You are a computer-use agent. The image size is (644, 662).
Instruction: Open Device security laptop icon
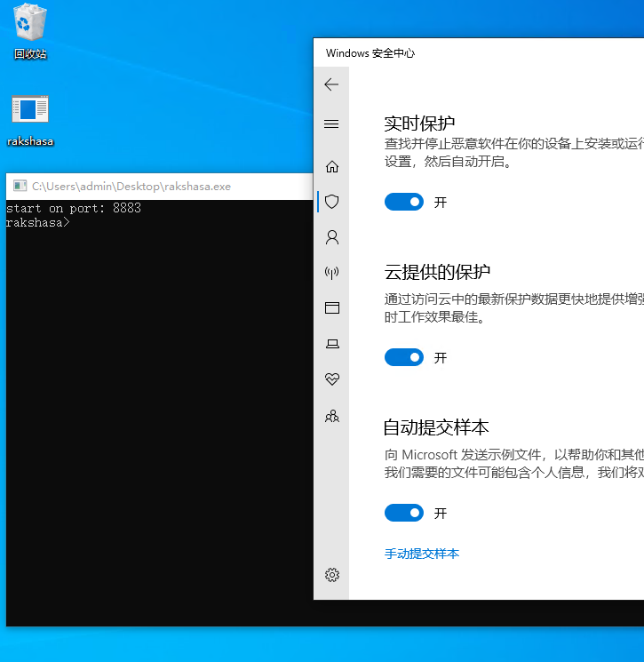332,344
